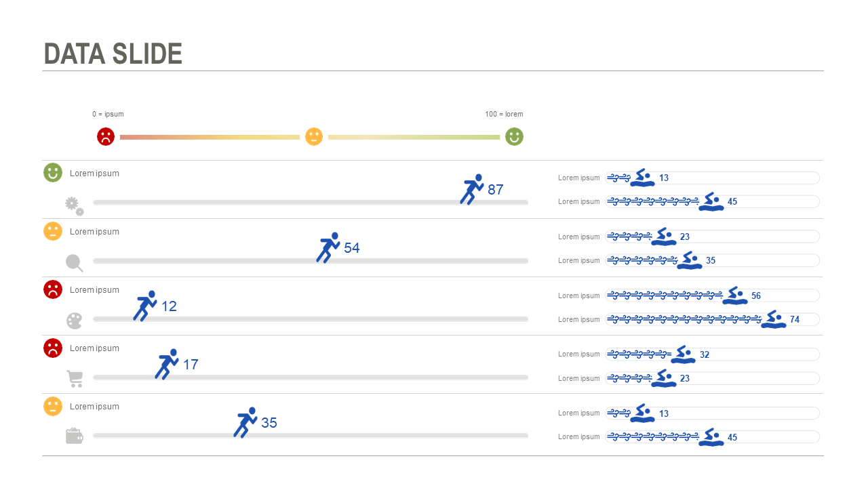
Task: Click the swimmer icon next to 32
Action: click(x=683, y=354)
